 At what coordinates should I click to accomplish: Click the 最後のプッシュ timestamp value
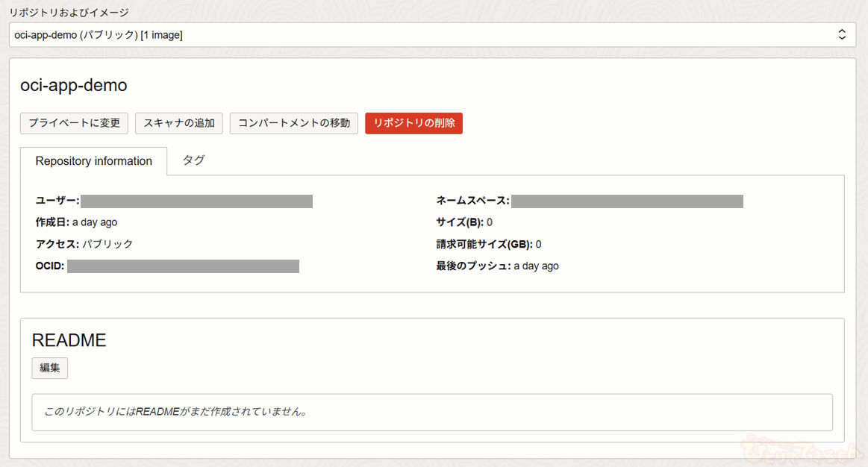click(536, 266)
